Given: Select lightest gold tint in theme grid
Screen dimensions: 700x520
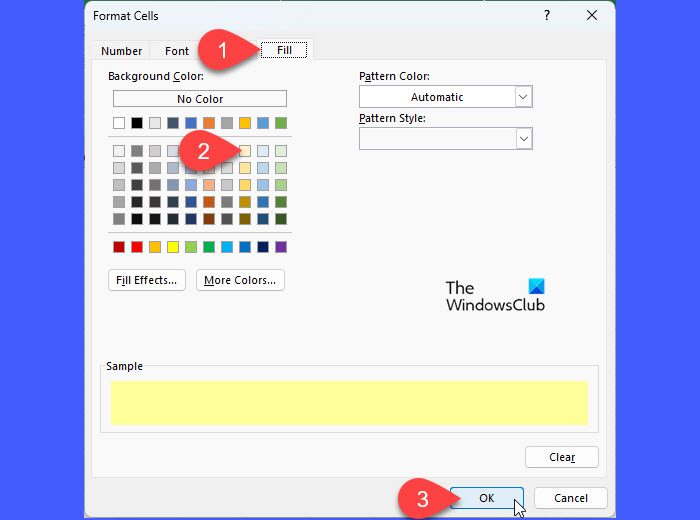Looking at the screenshot, I should click(x=245, y=151).
